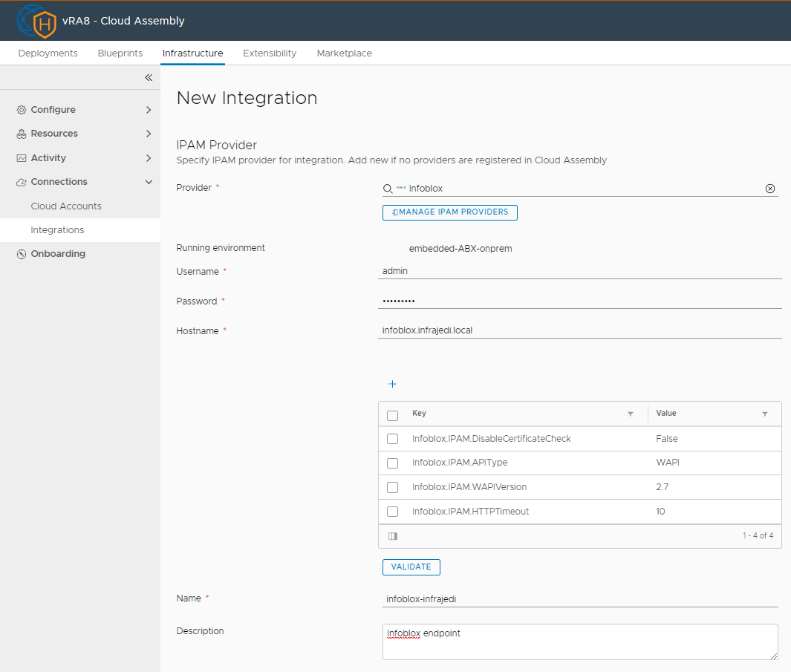
Task: Click the 'Infoblox.IPAM.APIType' key cell
Action: pyautogui.click(x=460, y=463)
